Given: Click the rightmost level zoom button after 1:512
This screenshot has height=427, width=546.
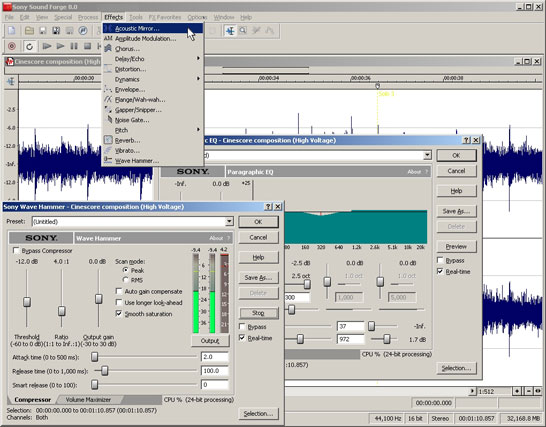Looking at the screenshot, I should tap(538, 391).
